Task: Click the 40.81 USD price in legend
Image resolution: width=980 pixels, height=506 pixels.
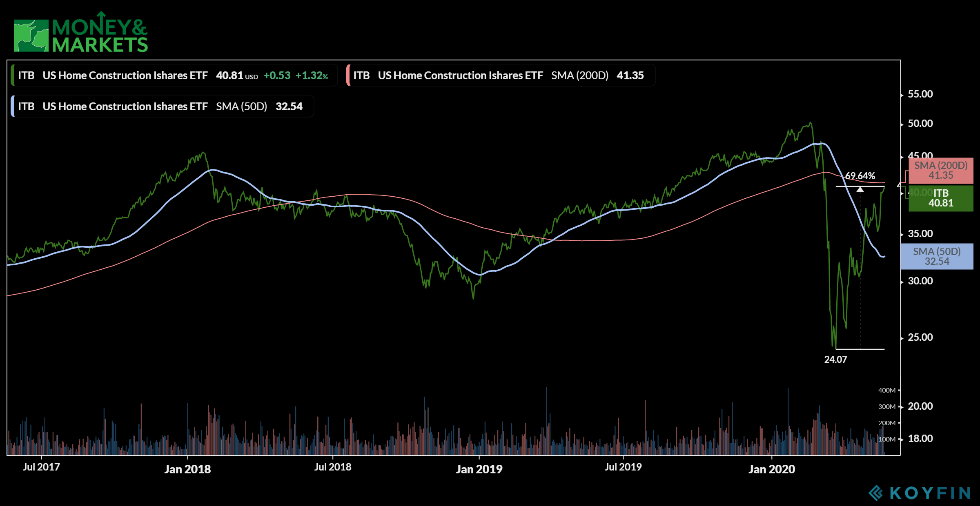Action: point(237,75)
